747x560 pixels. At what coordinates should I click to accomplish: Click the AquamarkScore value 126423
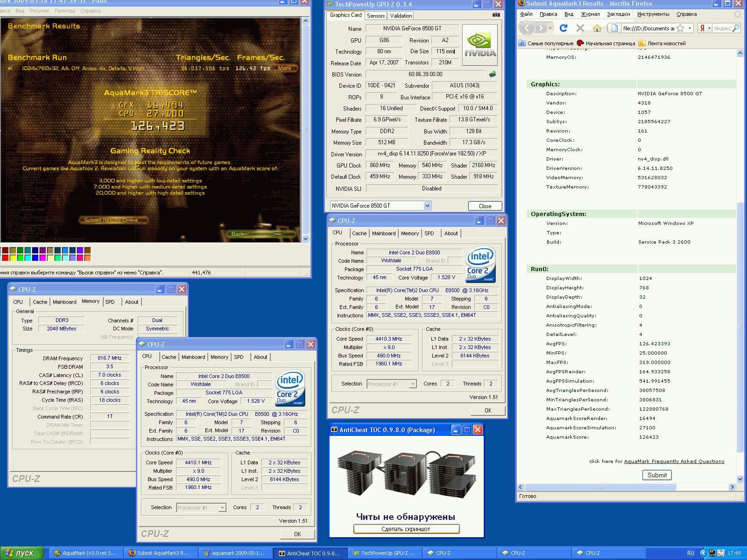point(649,437)
